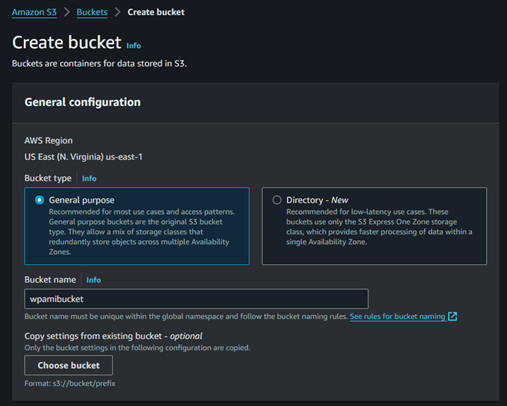Image resolution: width=507 pixels, height=406 pixels.
Task: Select the General purpose radio button
Action: pyautogui.click(x=39, y=200)
